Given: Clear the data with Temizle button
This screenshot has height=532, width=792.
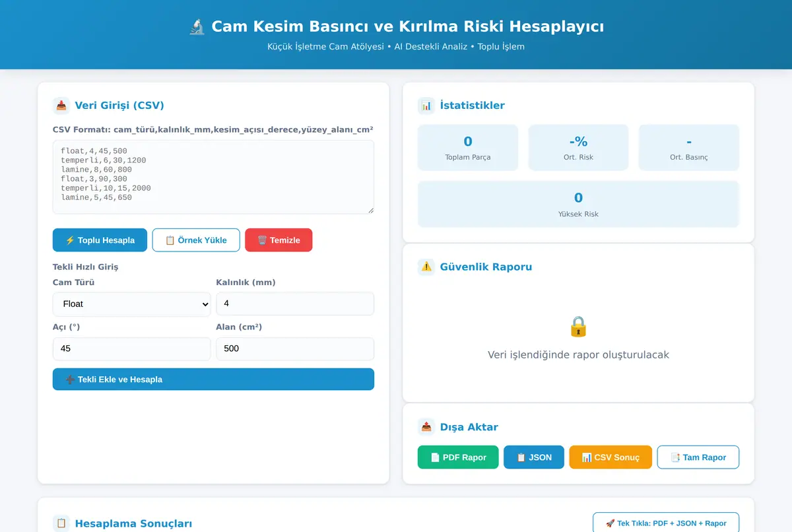Looking at the screenshot, I should point(279,240).
